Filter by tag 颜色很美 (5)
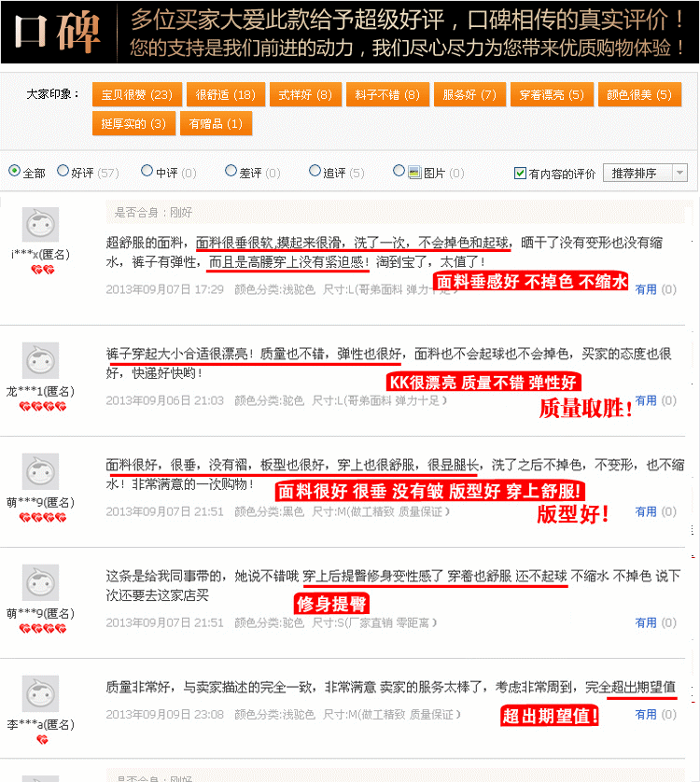Viewport: 700px width, 782px height. click(x=639, y=95)
